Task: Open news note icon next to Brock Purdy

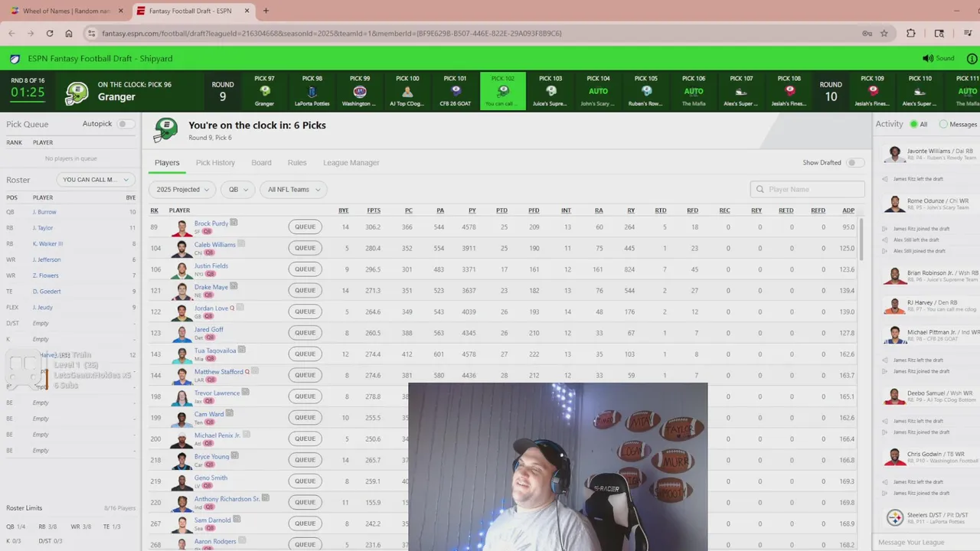Action: pyautogui.click(x=234, y=223)
